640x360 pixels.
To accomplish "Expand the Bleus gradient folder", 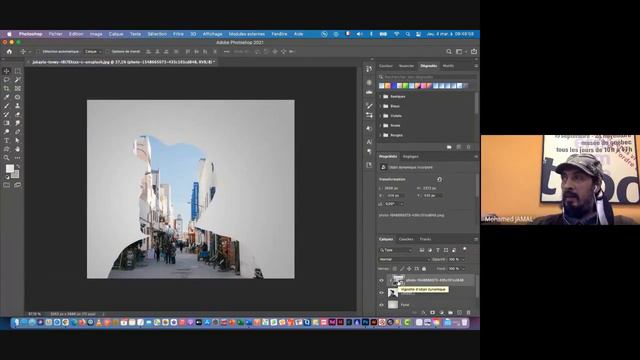I will (x=380, y=106).
